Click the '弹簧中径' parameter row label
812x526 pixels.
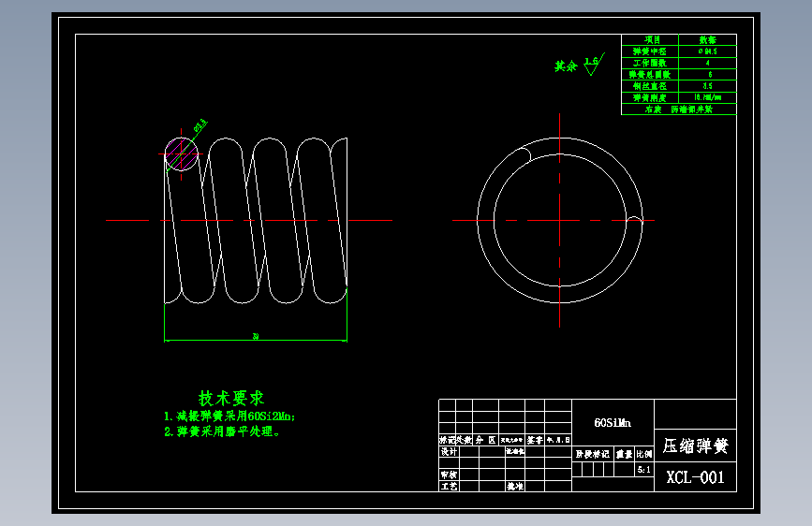[649, 51]
